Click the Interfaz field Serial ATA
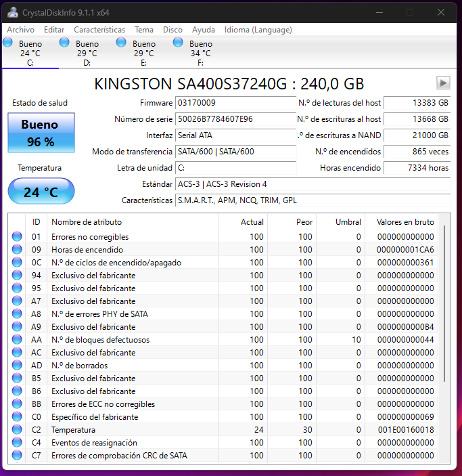Screen dimensions: 462x476 pyautogui.click(x=235, y=135)
